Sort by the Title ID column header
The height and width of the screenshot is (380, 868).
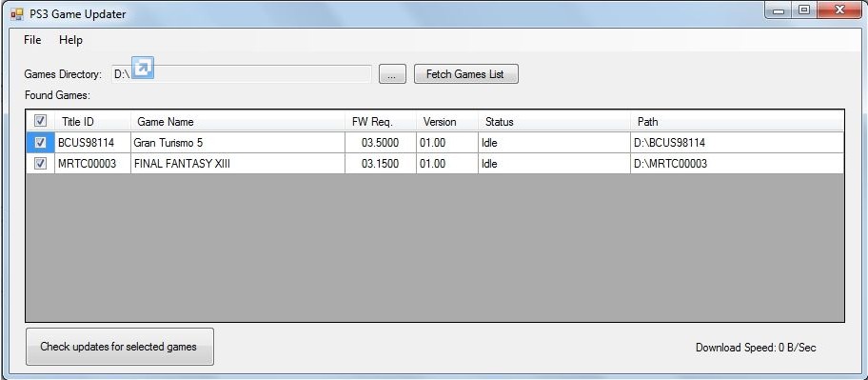coord(92,121)
